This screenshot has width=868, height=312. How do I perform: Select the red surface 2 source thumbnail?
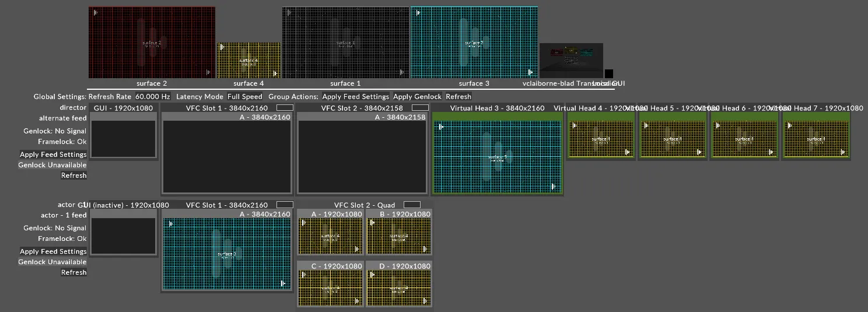tap(152, 42)
